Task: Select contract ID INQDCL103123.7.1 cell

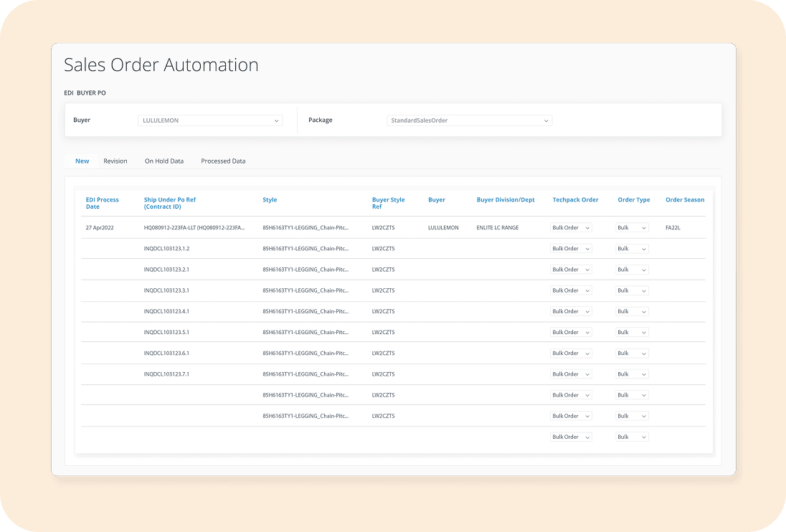Action: [x=166, y=374]
